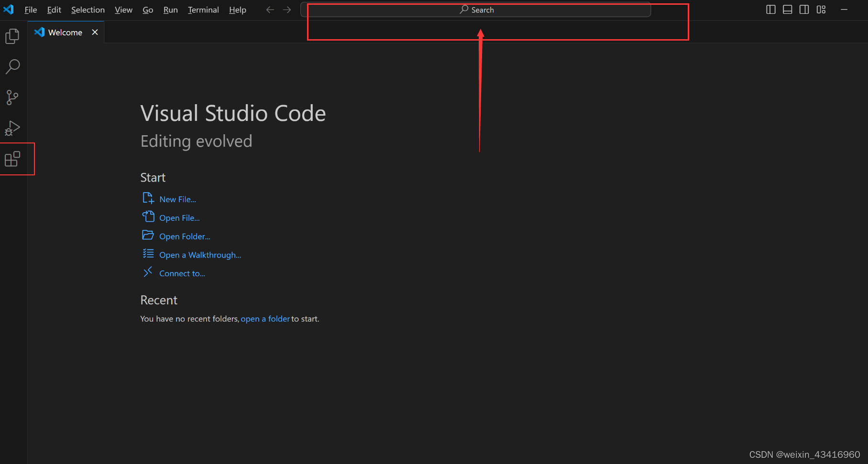868x464 pixels.
Task: Click the New File icon
Action: (148, 198)
